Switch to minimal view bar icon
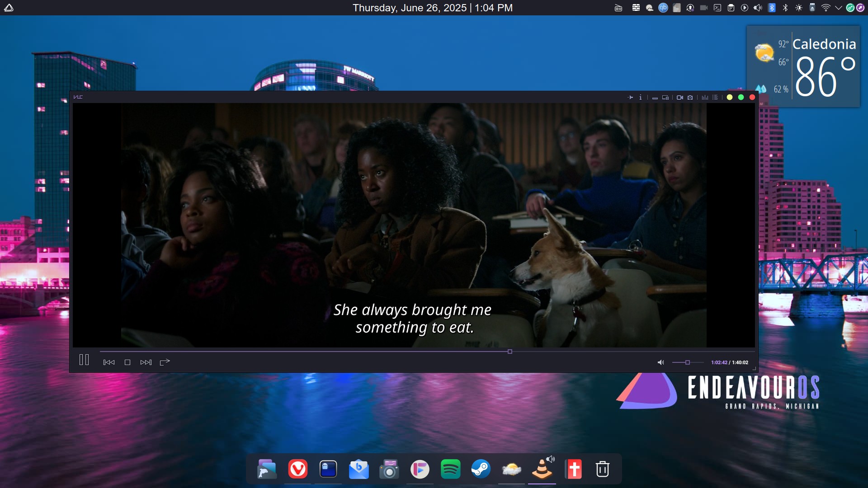 pyautogui.click(x=655, y=98)
